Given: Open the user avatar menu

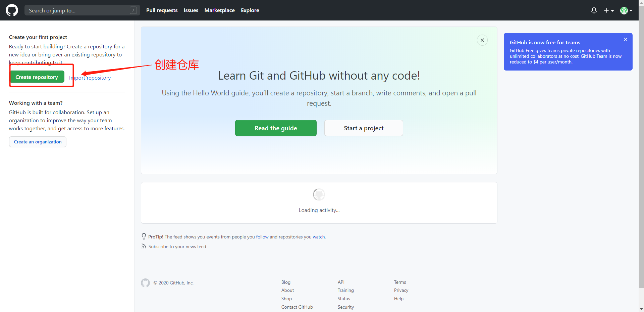Looking at the screenshot, I should 626,10.
